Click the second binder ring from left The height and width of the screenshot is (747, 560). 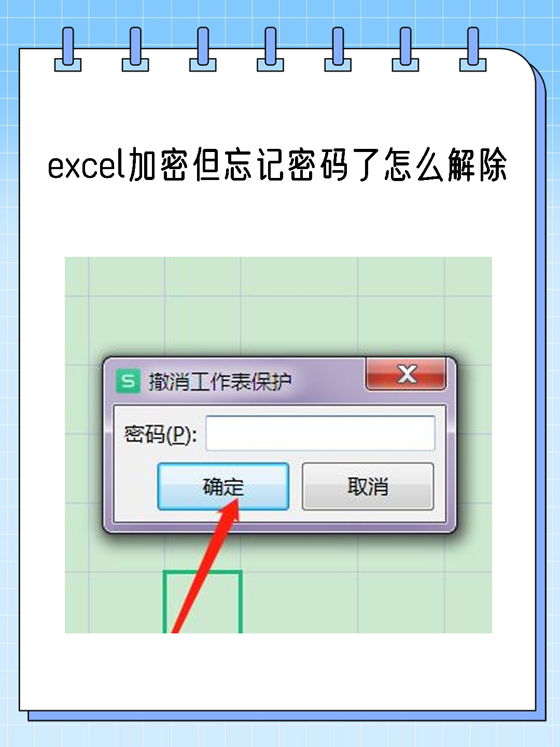135,49
